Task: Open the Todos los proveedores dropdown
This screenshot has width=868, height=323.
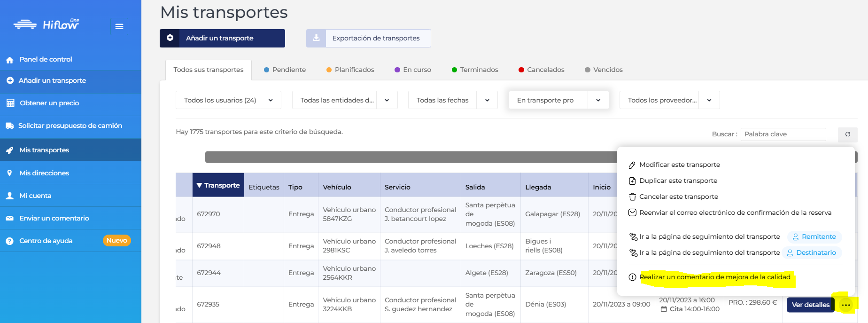Action: [669, 100]
